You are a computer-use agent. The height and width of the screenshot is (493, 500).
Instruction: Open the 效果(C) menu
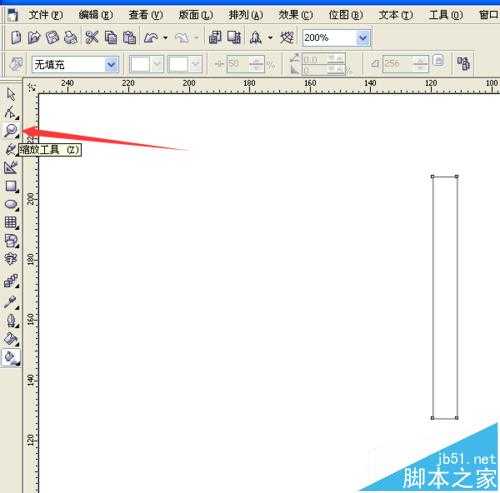[295, 15]
